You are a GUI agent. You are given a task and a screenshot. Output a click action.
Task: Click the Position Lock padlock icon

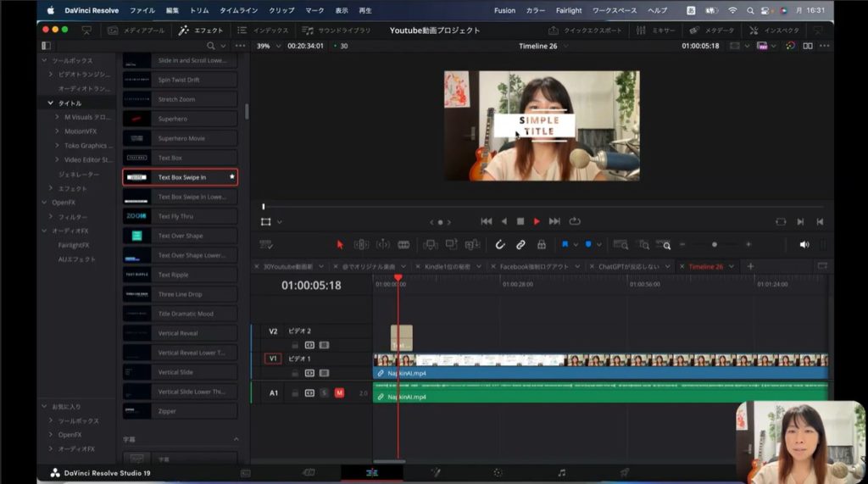coord(541,244)
